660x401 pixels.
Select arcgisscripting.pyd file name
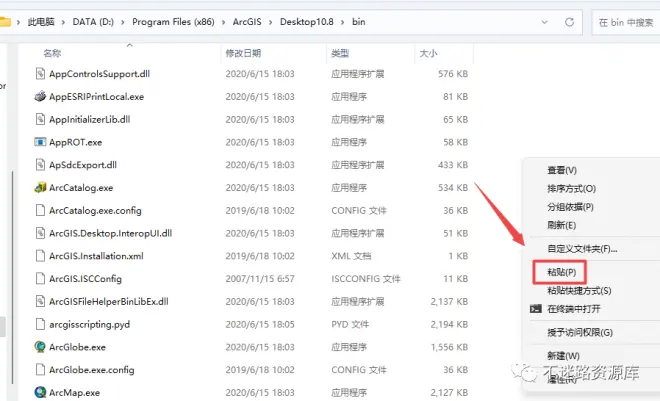tap(89, 324)
